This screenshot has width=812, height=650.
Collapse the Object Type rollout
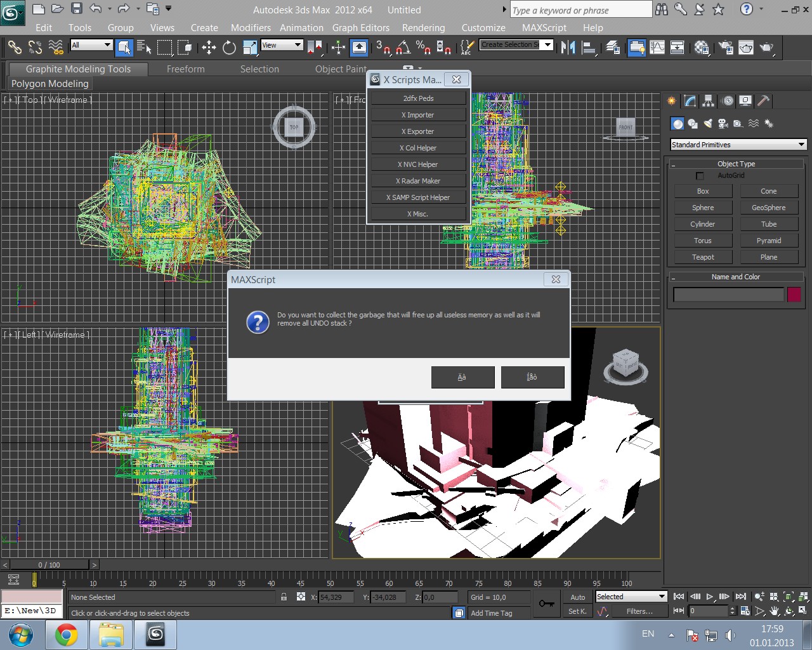coord(736,164)
